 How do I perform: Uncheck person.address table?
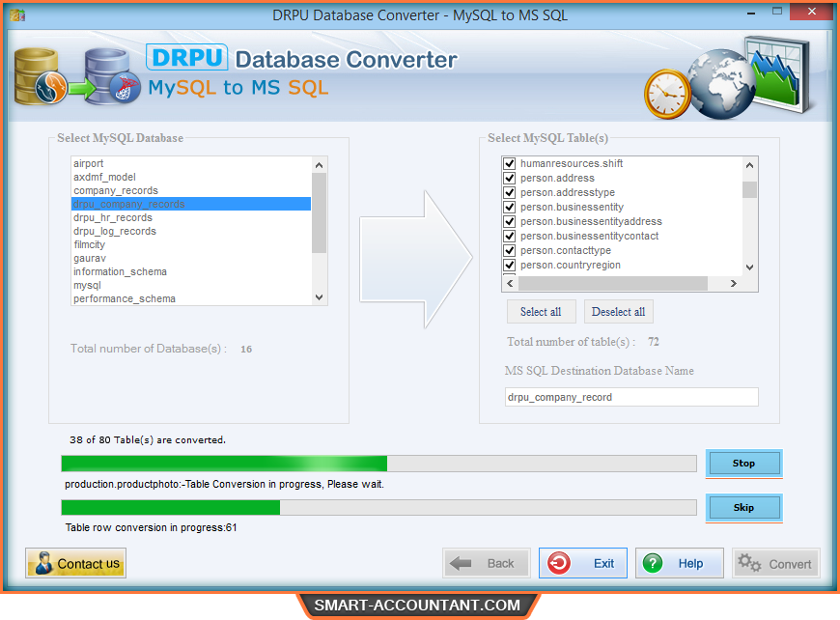(x=510, y=178)
